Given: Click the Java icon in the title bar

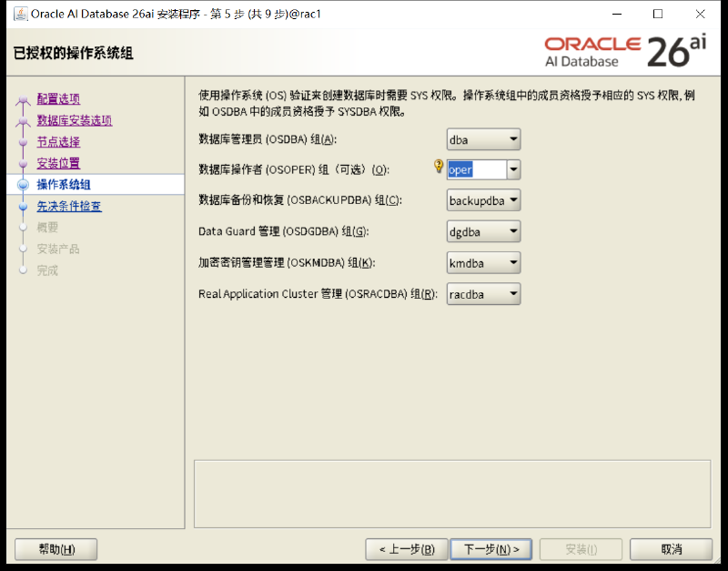Looking at the screenshot, I should [20, 14].
